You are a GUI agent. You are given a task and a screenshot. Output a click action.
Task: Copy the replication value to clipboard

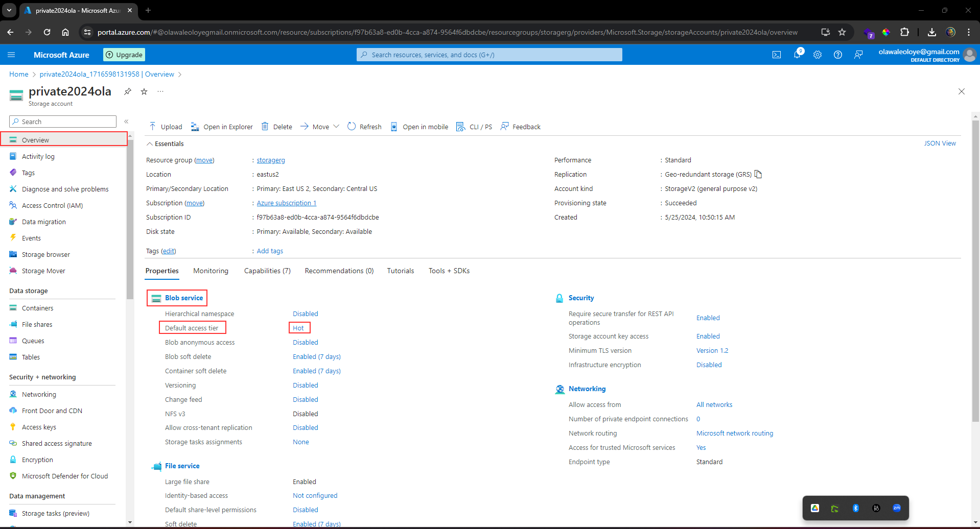coord(758,174)
